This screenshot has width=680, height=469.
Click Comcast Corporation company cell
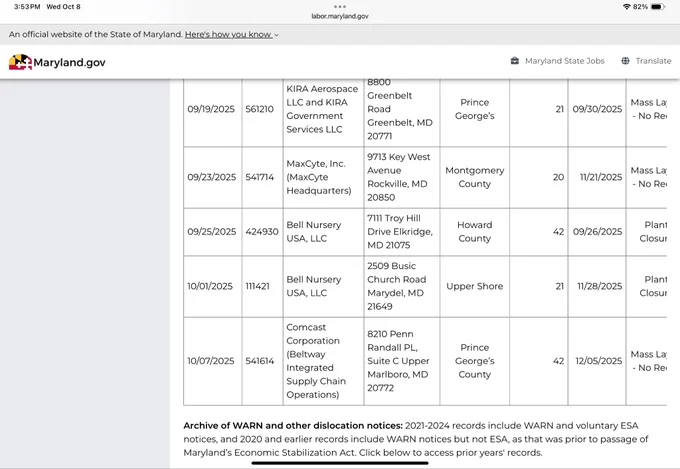[x=324, y=361]
